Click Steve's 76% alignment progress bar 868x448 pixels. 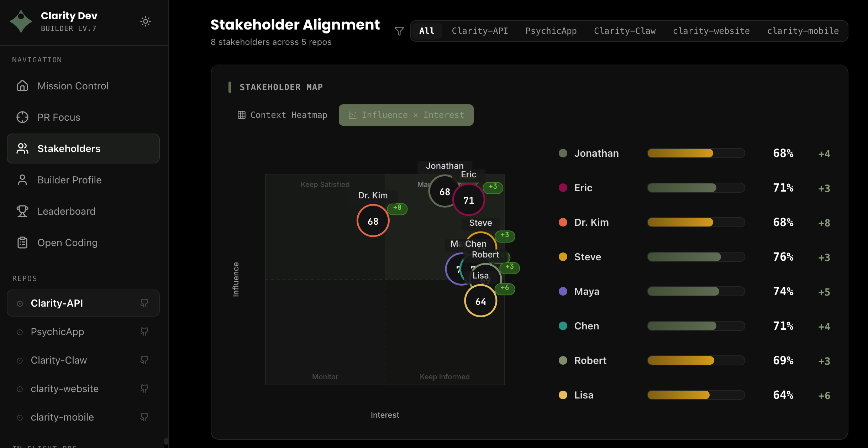(x=696, y=257)
